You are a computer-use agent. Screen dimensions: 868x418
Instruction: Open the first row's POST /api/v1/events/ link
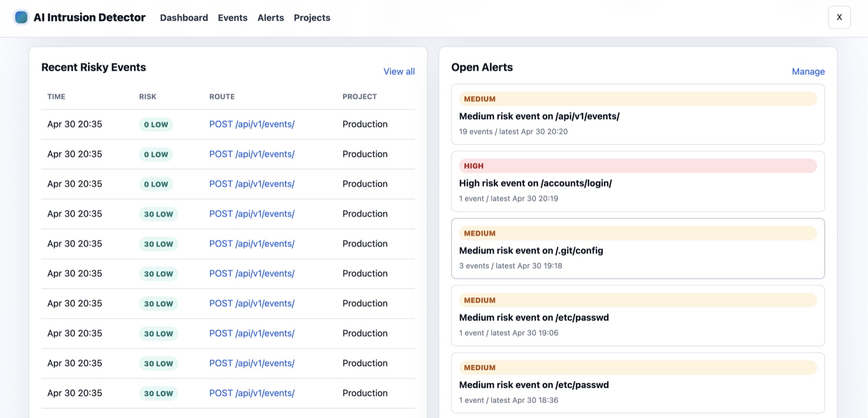pos(252,124)
